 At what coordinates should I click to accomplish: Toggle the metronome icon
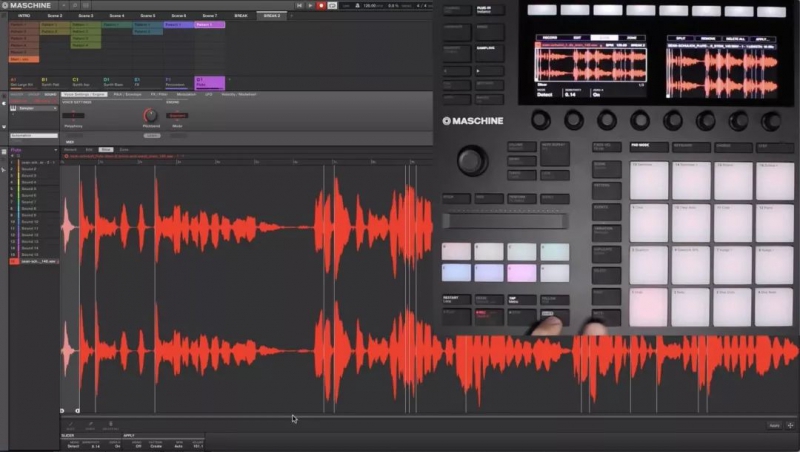click(x=358, y=6)
